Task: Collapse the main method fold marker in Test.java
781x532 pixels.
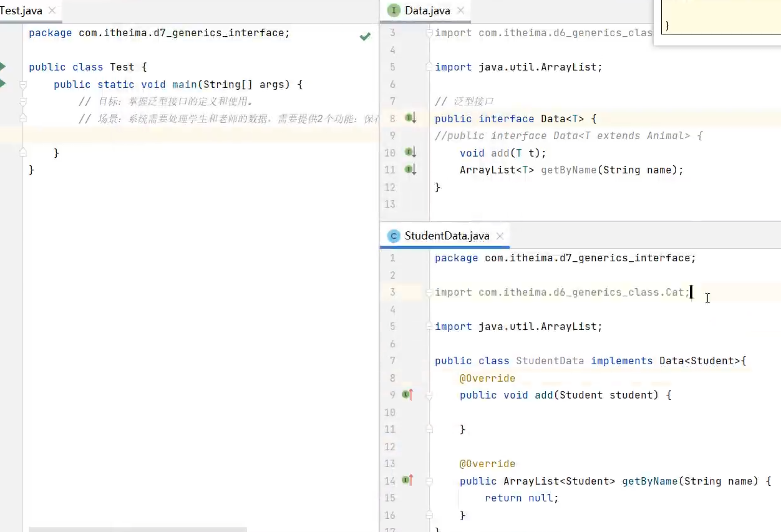Action: (x=23, y=85)
